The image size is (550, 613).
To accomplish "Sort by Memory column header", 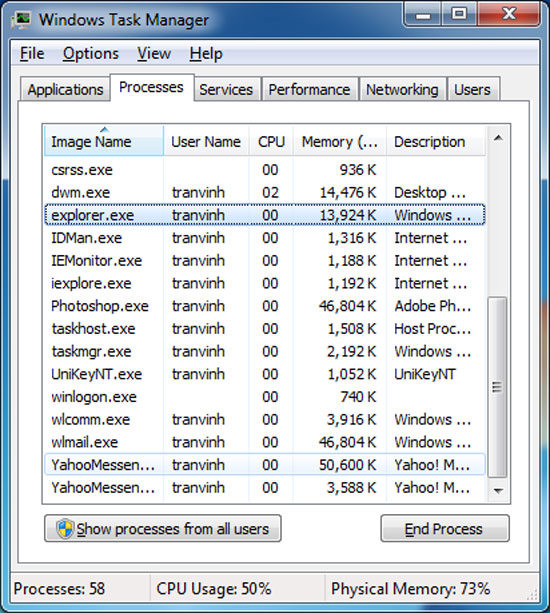I will coord(340,141).
